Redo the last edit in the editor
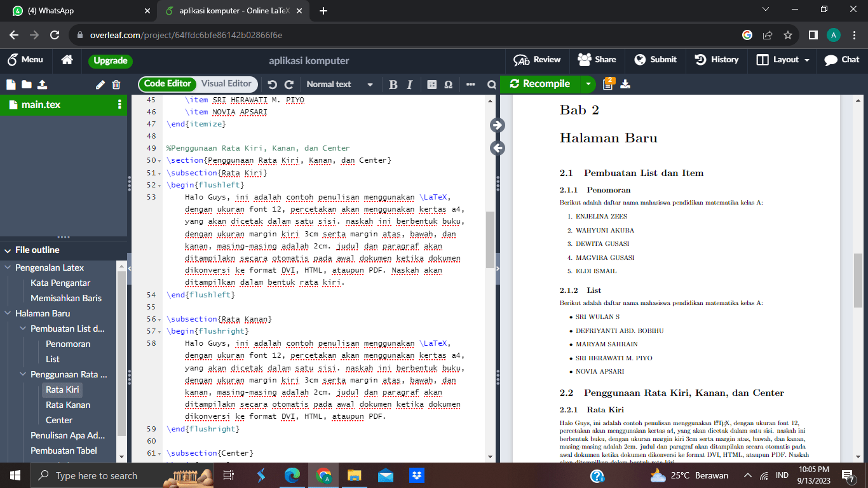The image size is (868, 488). pos(288,85)
